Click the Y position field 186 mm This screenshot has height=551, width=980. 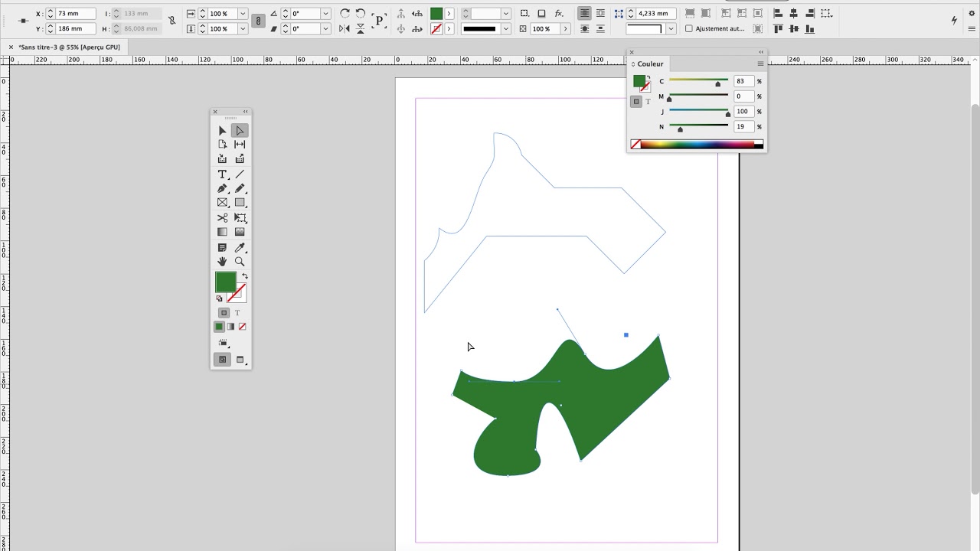(x=76, y=29)
